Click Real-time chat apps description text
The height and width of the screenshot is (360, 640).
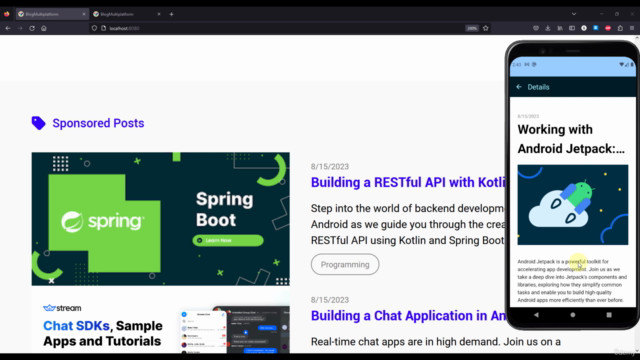pos(436,342)
